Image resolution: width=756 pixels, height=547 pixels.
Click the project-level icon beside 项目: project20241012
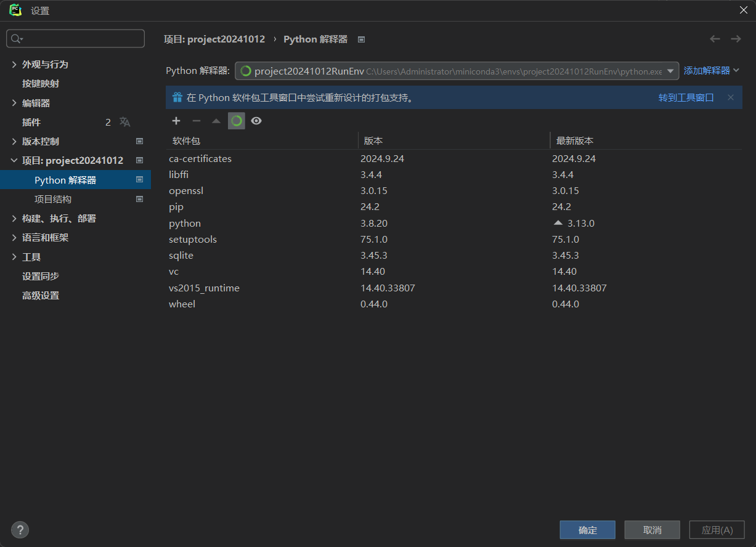click(140, 161)
